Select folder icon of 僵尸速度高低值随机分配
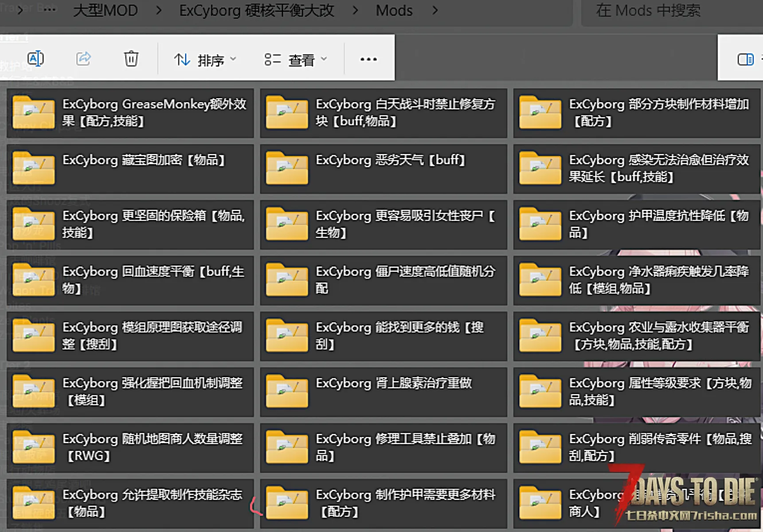The width and height of the screenshot is (763, 532). coord(287,280)
